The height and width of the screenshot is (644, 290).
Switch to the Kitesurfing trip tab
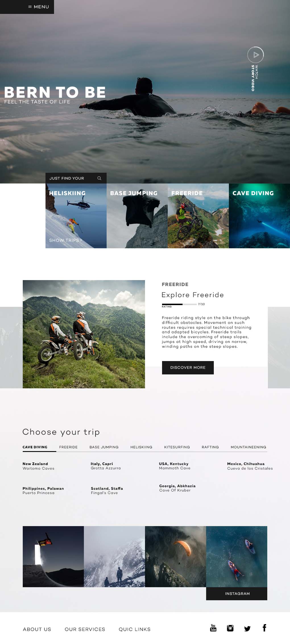coord(177,447)
